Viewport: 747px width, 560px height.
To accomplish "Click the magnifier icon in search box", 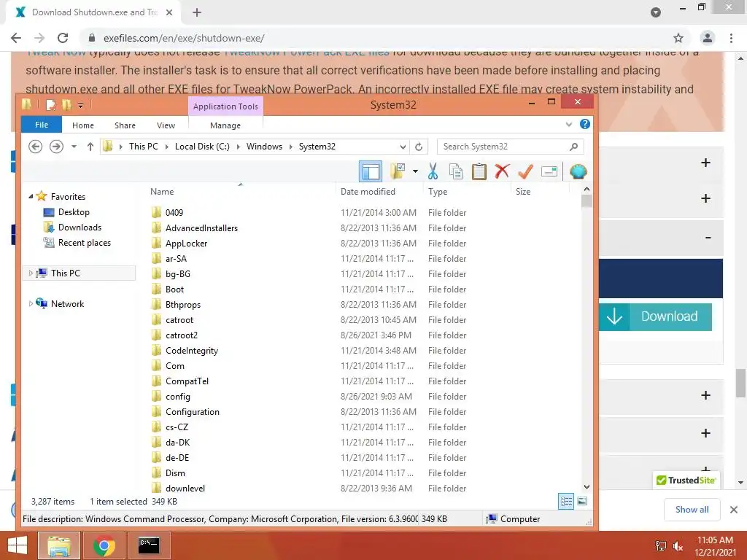I will 573,147.
